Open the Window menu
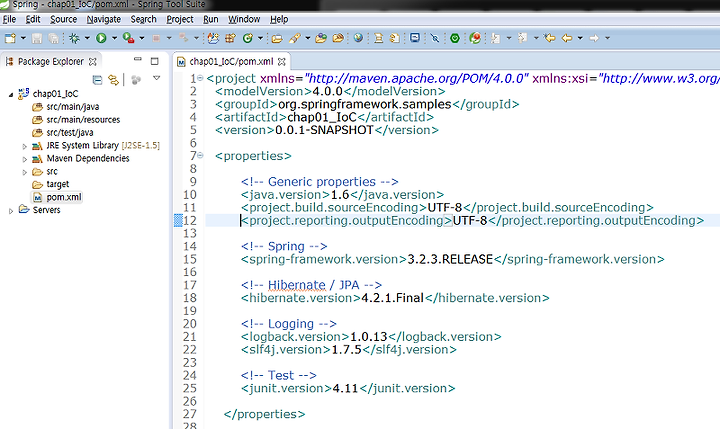The height and width of the screenshot is (429, 720). tap(244, 19)
